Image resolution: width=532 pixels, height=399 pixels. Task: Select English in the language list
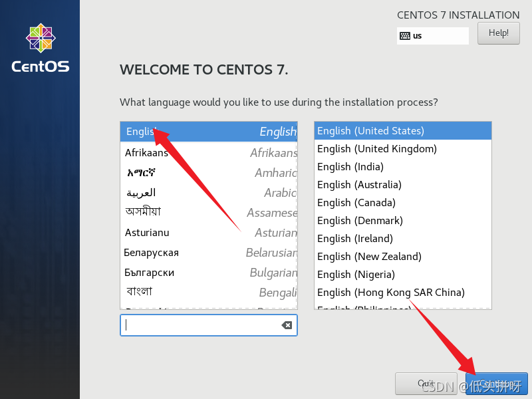[209, 132]
